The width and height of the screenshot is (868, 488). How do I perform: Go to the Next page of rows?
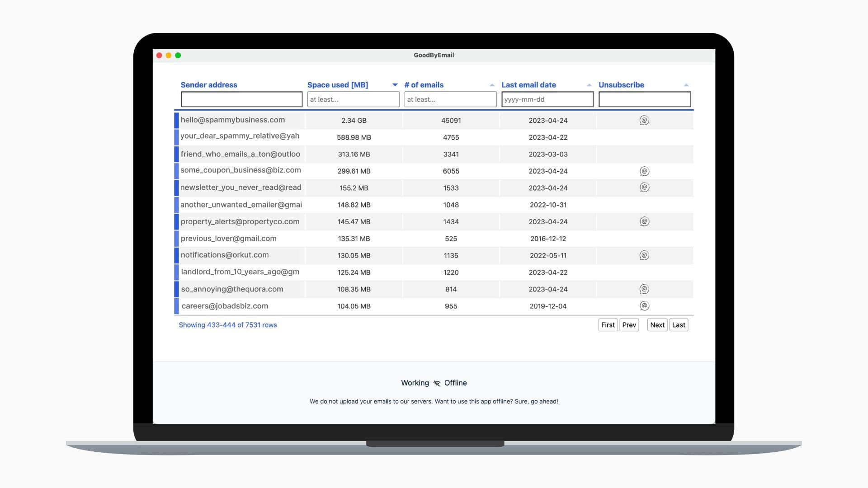pyautogui.click(x=657, y=325)
